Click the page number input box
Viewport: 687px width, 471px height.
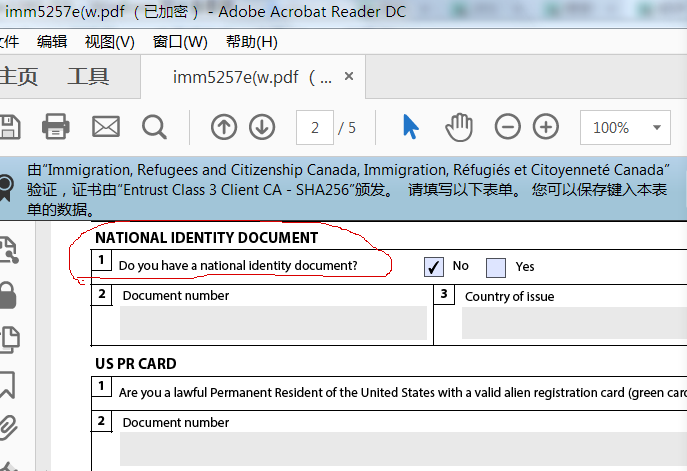[x=315, y=128]
